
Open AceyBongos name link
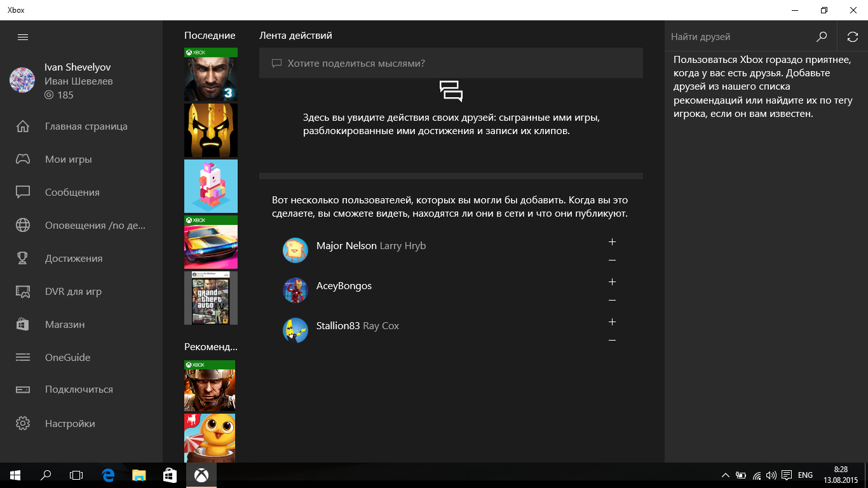click(344, 286)
